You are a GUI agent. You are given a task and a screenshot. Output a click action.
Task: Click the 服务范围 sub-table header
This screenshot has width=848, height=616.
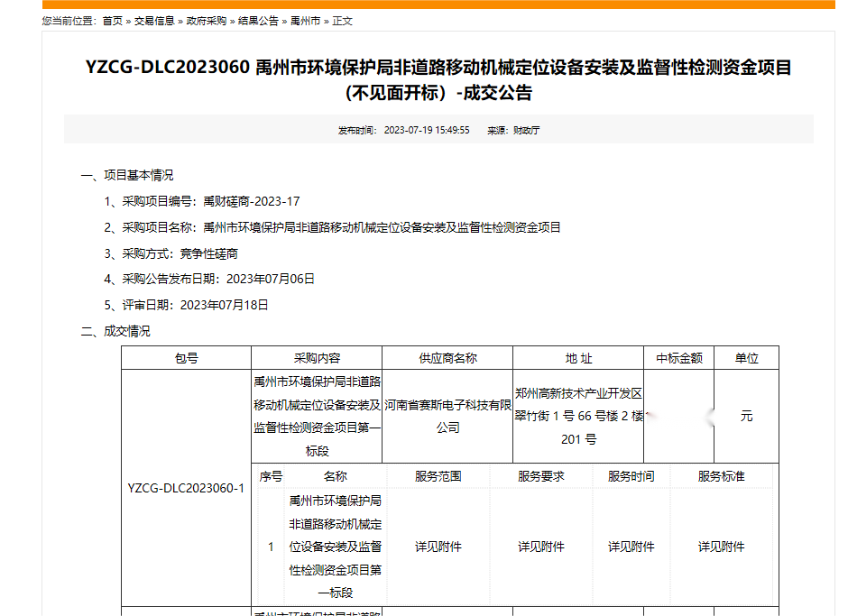(438, 476)
